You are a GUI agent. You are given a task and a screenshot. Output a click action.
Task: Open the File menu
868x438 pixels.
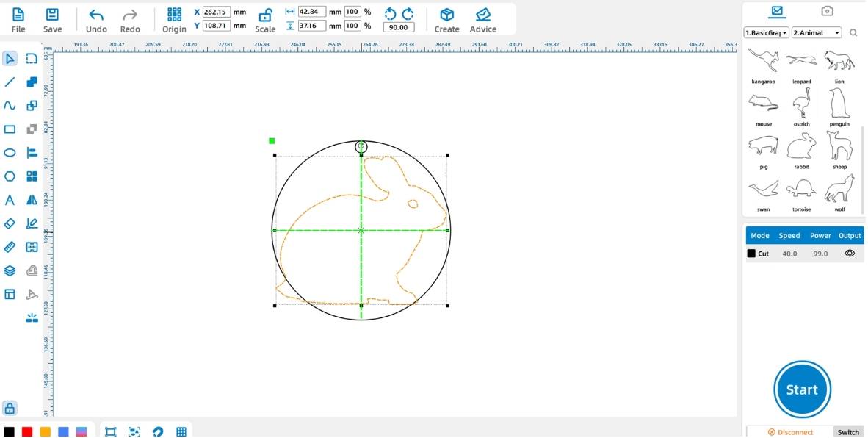click(18, 21)
